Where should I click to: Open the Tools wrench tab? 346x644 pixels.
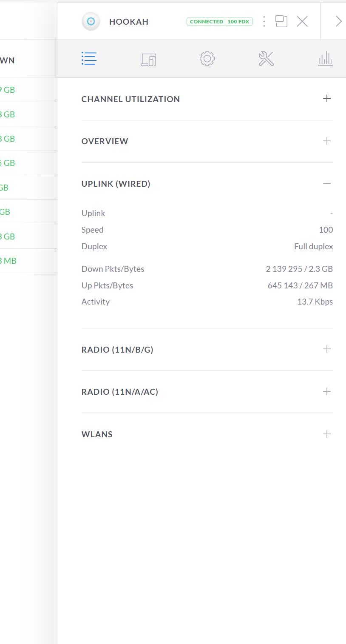266,59
